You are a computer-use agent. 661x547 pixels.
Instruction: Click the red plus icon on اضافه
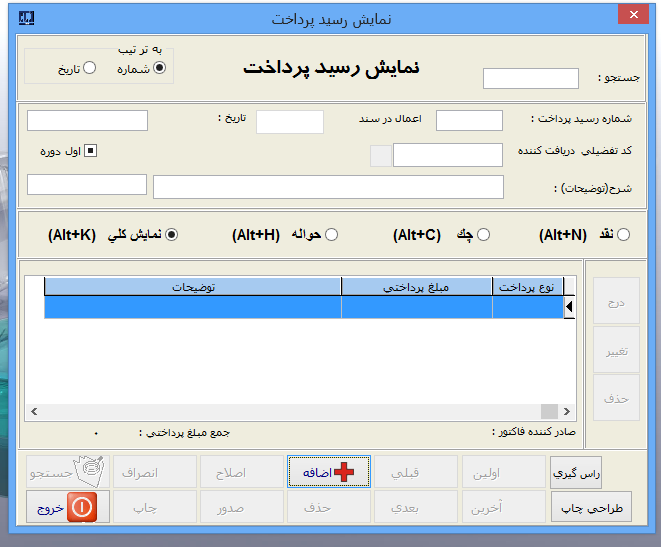(x=344, y=472)
